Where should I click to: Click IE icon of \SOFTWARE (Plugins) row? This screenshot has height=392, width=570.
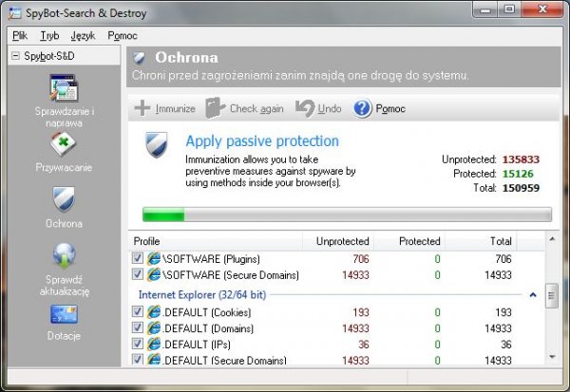(154, 259)
